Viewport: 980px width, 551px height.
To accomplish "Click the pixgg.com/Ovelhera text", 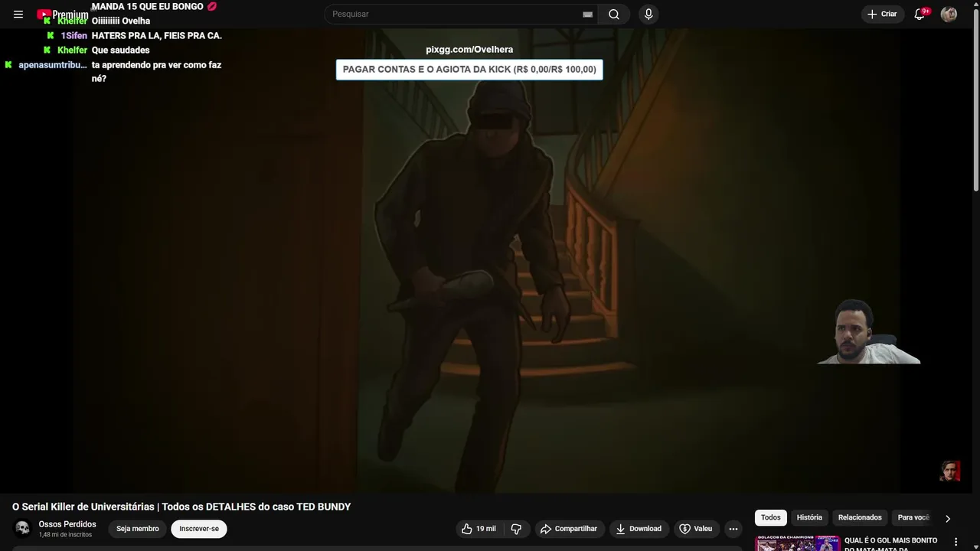I will click(x=469, y=50).
